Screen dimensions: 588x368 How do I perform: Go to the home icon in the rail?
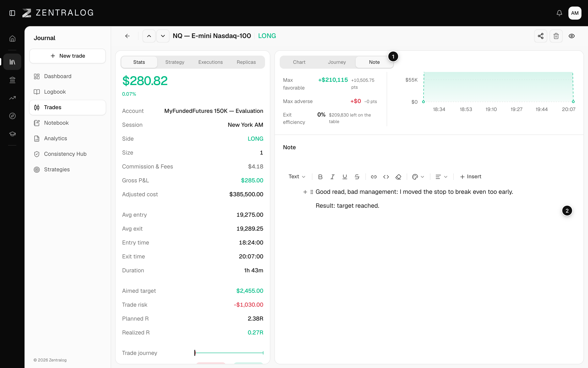[x=12, y=39]
